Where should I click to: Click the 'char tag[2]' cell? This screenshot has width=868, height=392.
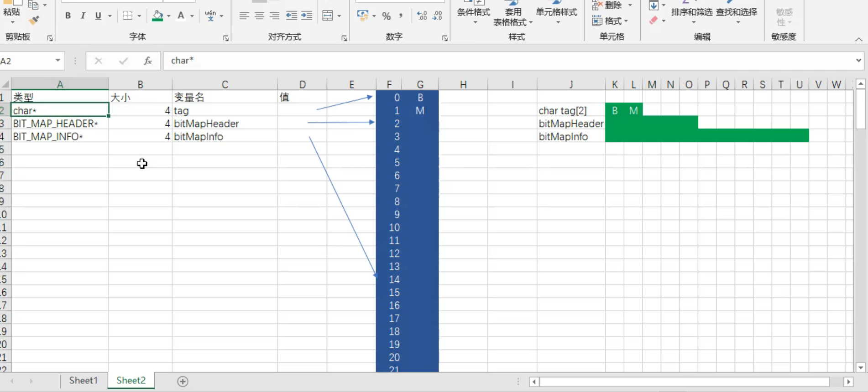point(571,111)
